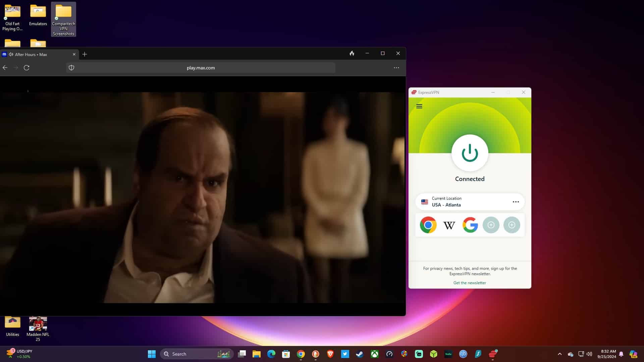This screenshot has height=362, width=644.
Task: Select the Madden NFL 25 shortcut
Action: click(38, 329)
